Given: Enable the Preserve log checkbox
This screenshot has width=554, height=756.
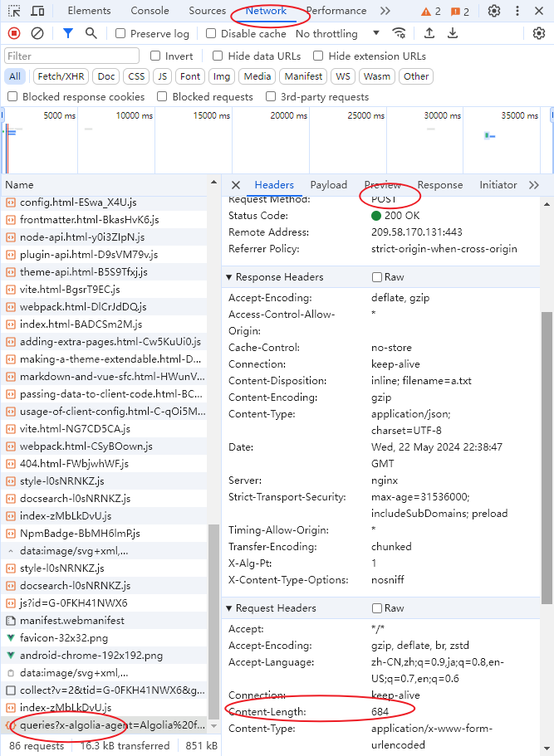Looking at the screenshot, I should [121, 34].
